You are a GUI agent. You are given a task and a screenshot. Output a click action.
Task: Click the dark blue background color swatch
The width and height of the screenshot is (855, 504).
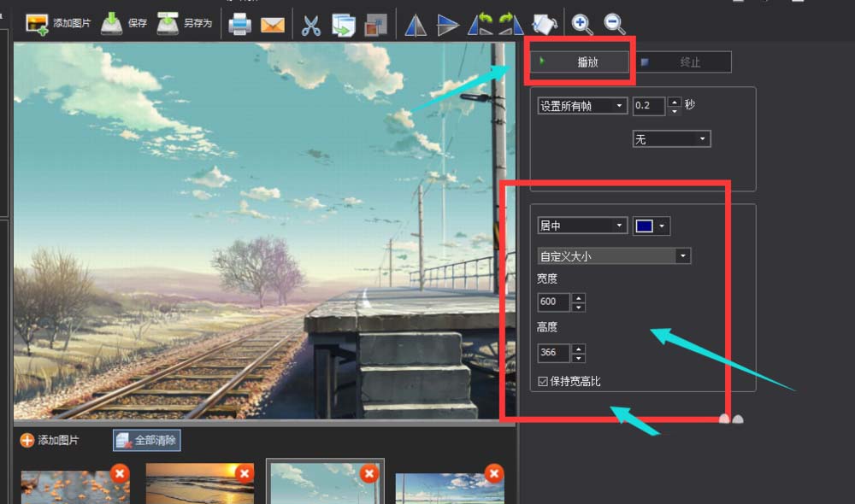point(644,226)
